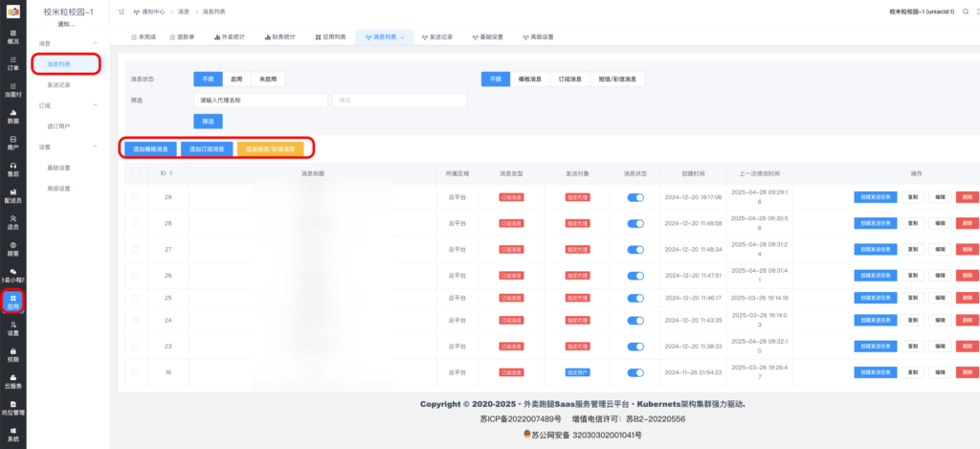The image size is (980, 449).
Task: Filter message type by 短信/彩信消息
Action: pyautogui.click(x=617, y=79)
